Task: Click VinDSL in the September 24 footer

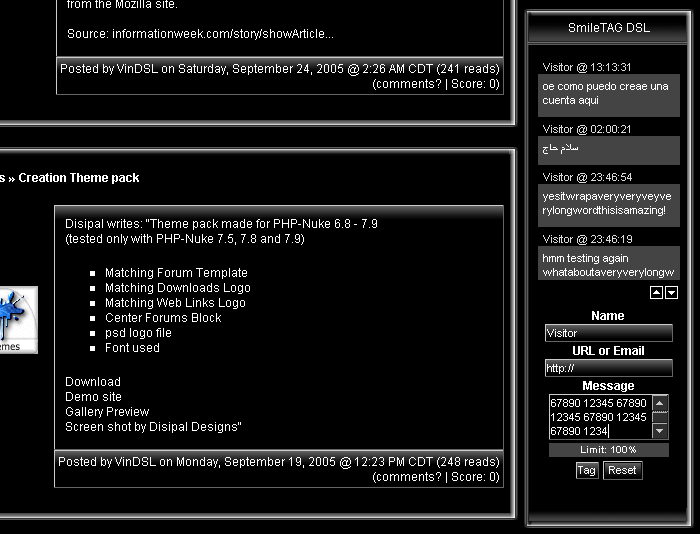Action: [x=137, y=69]
